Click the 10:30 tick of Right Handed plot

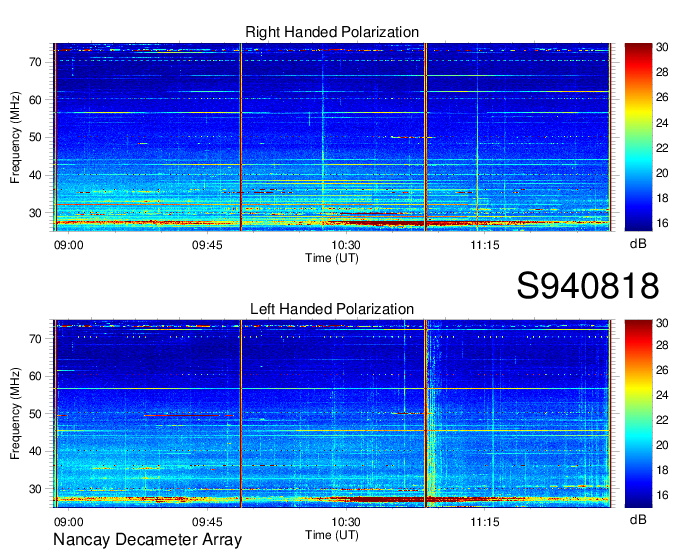tap(346, 245)
